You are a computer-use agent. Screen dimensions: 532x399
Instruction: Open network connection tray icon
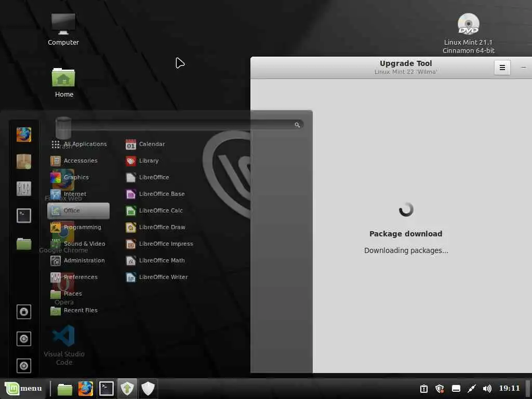pos(472,389)
